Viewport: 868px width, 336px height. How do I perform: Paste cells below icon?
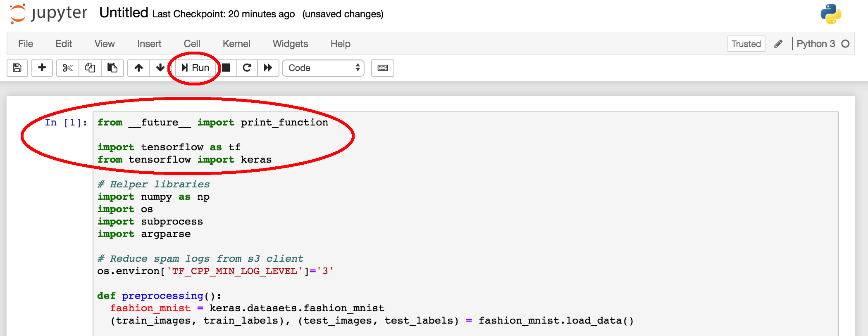112,68
